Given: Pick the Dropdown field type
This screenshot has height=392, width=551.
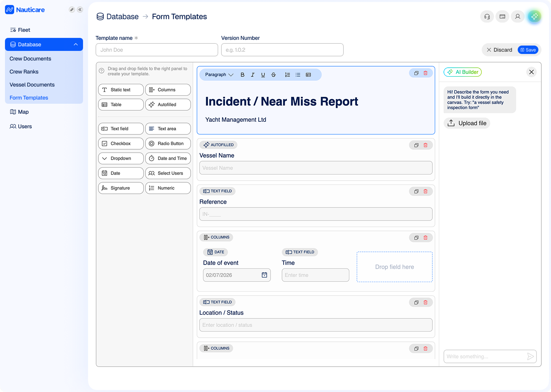Looking at the screenshot, I should (x=121, y=158).
